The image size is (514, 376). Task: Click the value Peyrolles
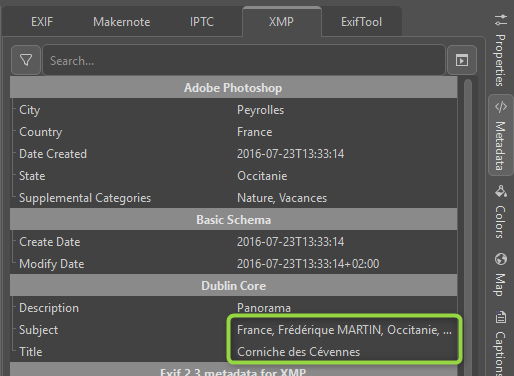(261, 110)
